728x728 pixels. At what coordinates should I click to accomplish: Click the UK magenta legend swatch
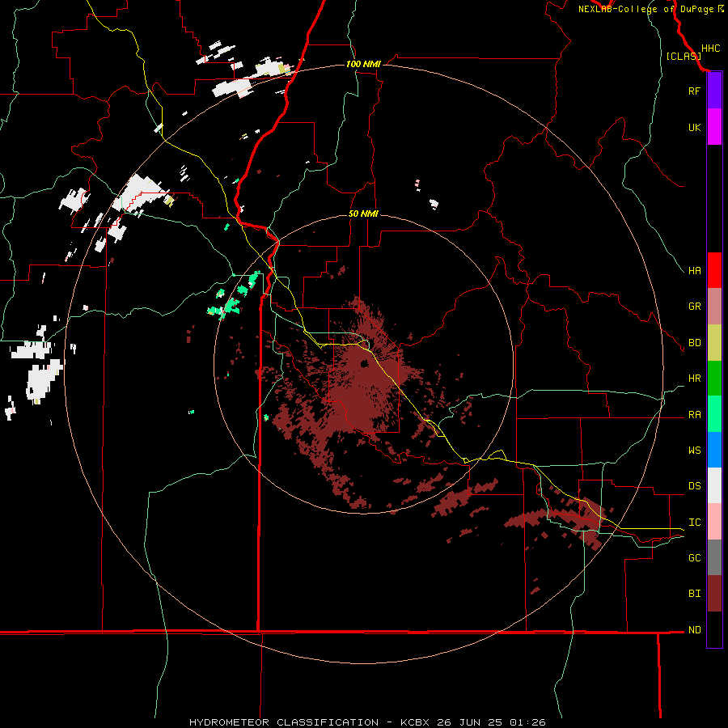point(714,127)
